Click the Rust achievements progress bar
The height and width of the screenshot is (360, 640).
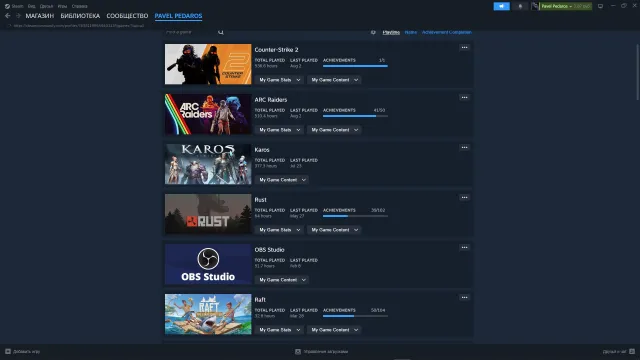click(355, 216)
